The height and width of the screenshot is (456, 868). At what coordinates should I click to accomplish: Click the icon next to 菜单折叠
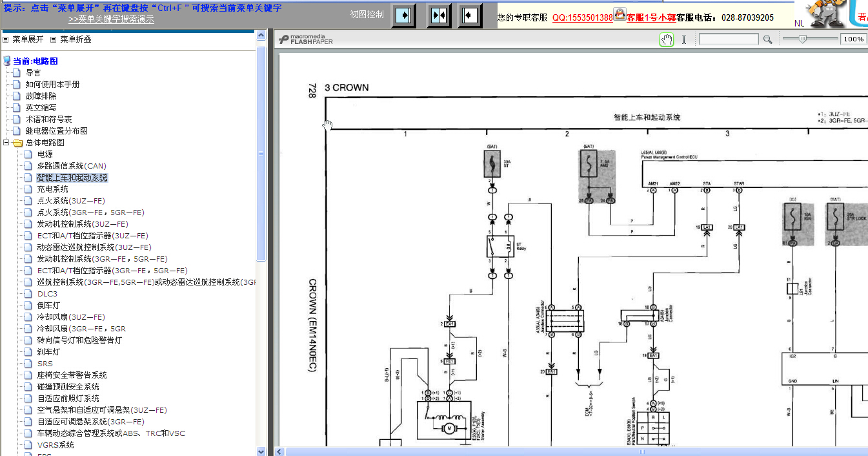54,39
